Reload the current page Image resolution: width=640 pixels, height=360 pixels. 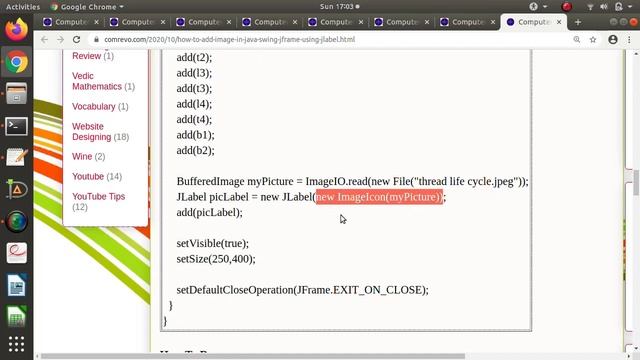click(x=76, y=40)
